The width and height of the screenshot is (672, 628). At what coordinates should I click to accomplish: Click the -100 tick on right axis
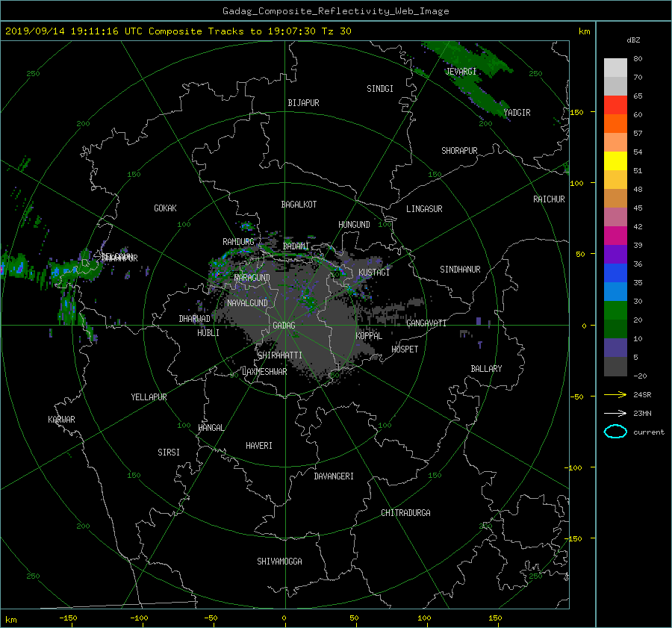(x=575, y=467)
